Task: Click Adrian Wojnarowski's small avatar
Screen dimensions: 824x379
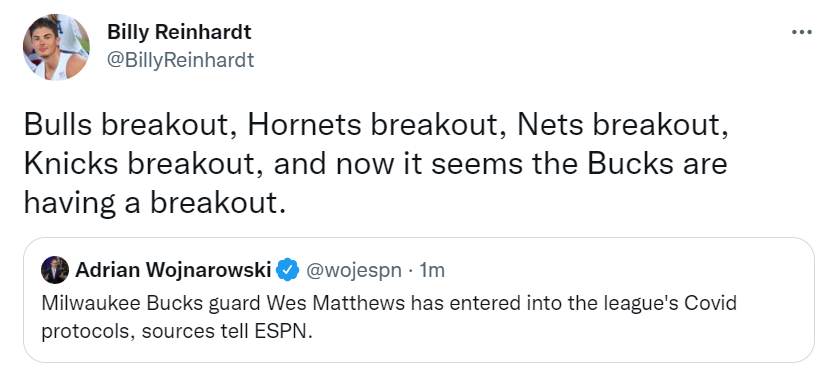Action: pyautogui.click(x=55, y=270)
